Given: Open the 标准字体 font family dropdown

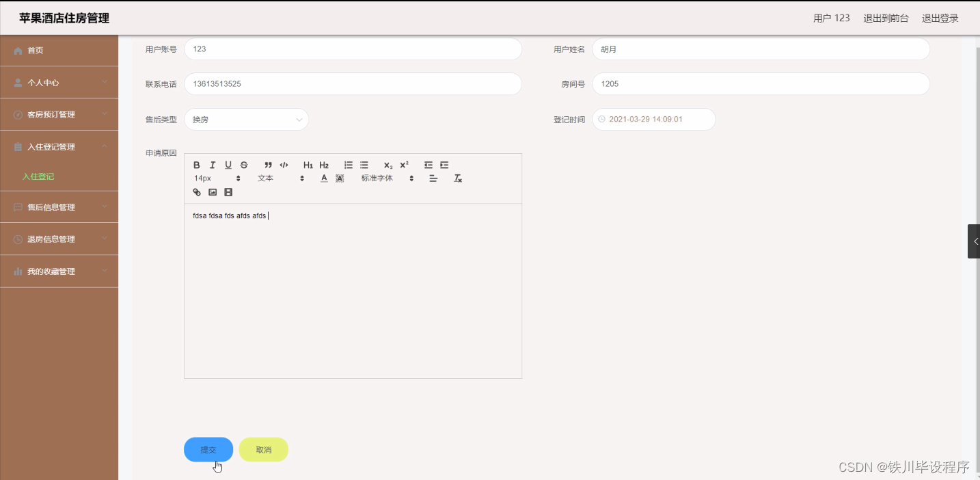Looking at the screenshot, I should point(387,178).
